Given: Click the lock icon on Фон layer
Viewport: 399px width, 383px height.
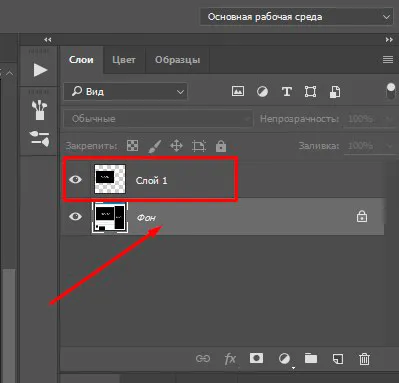Looking at the screenshot, I should pyautogui.click(x=362, y=216).
